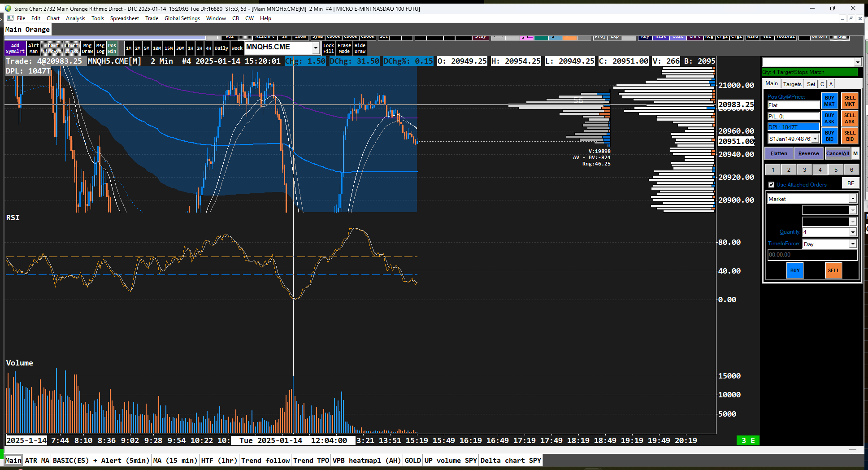
Task: Switch chart to 1M timeframe
Action: tap(129, 48)
